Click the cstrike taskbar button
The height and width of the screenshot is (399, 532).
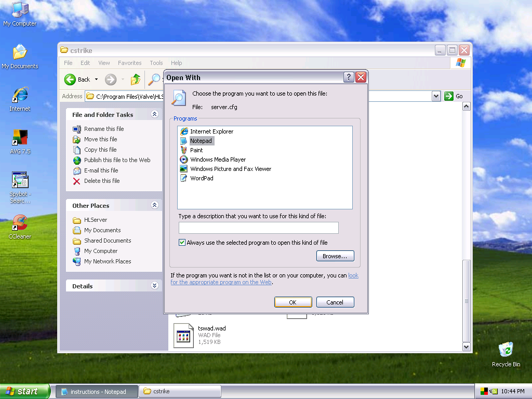180,392
